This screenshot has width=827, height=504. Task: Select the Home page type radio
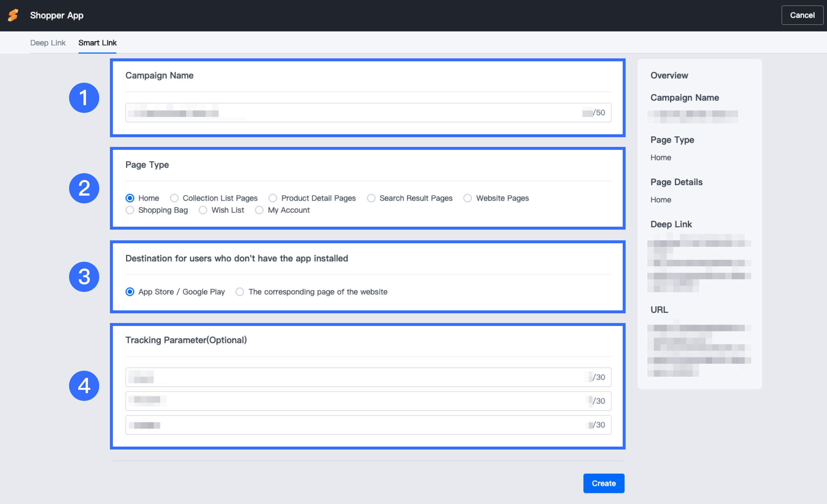tap(130, 198)
